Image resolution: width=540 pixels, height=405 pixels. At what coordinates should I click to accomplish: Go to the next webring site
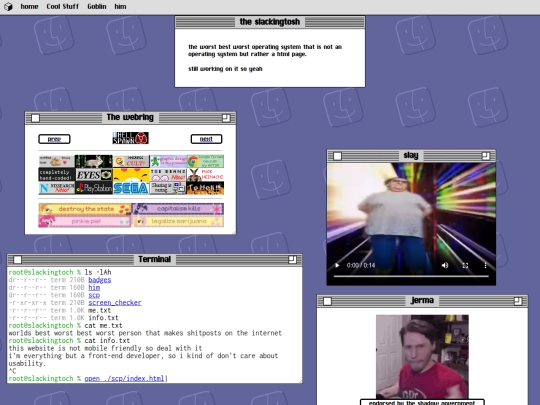pos(206,139)
